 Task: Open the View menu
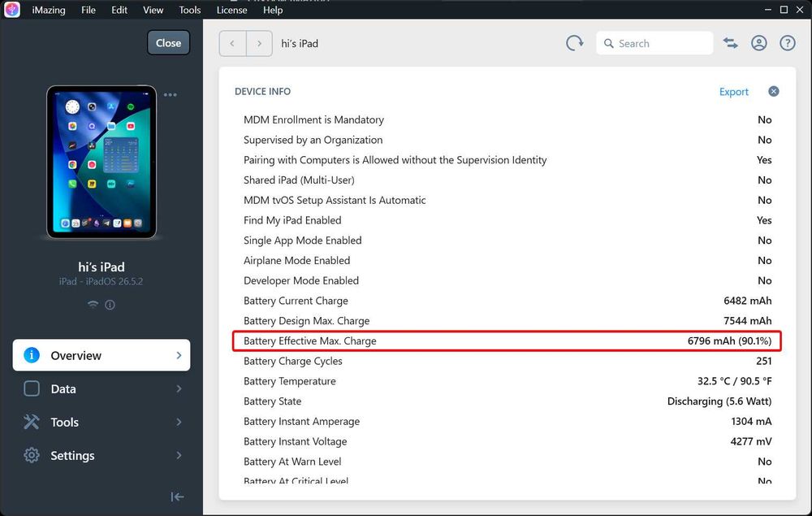pyautogui.click(x=153, y=10)
